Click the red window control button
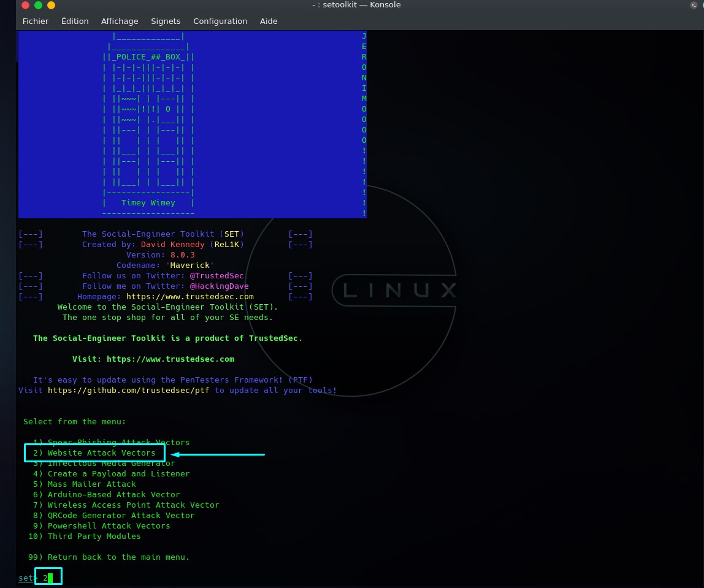This screenshot has height=588, width=704. (x=26, y=5)
